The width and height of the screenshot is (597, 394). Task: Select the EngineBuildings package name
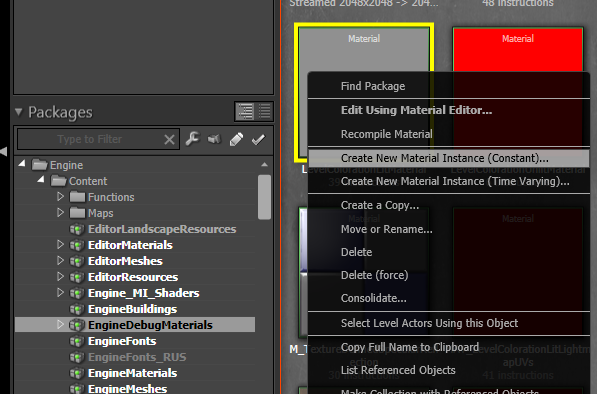click(132, 309)
